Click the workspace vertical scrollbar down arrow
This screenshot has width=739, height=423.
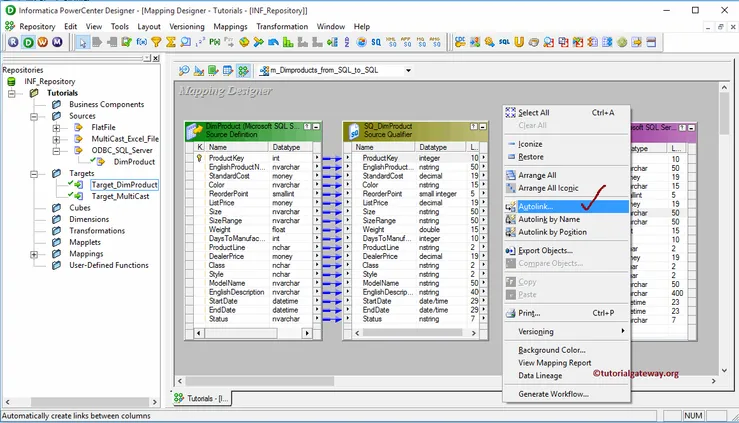(724, 371)
